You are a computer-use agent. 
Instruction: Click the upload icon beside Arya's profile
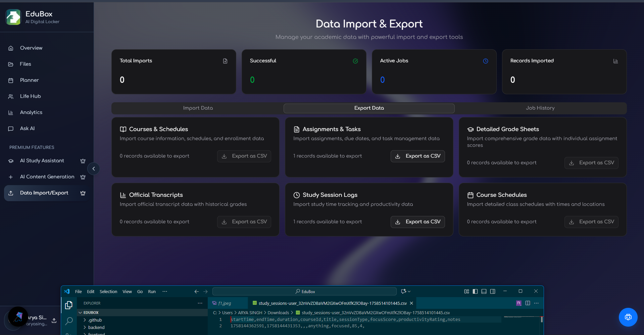click(x=54, y=320)
